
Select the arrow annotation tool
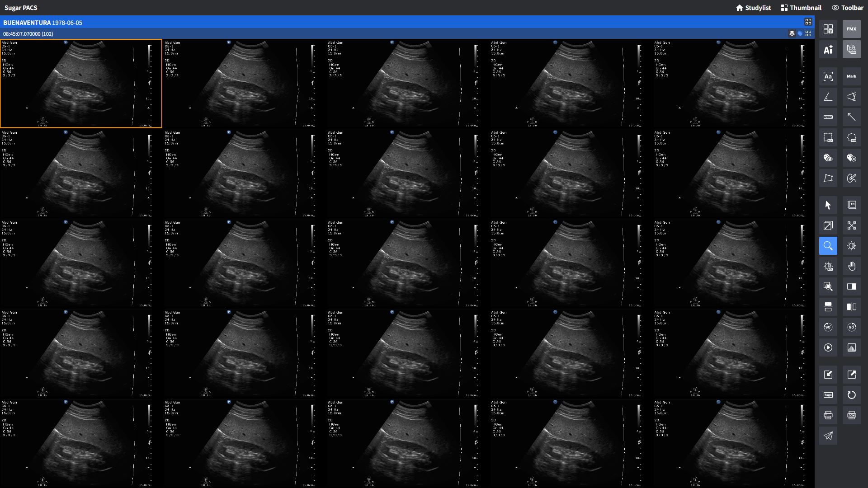click(x=851, y=117)
